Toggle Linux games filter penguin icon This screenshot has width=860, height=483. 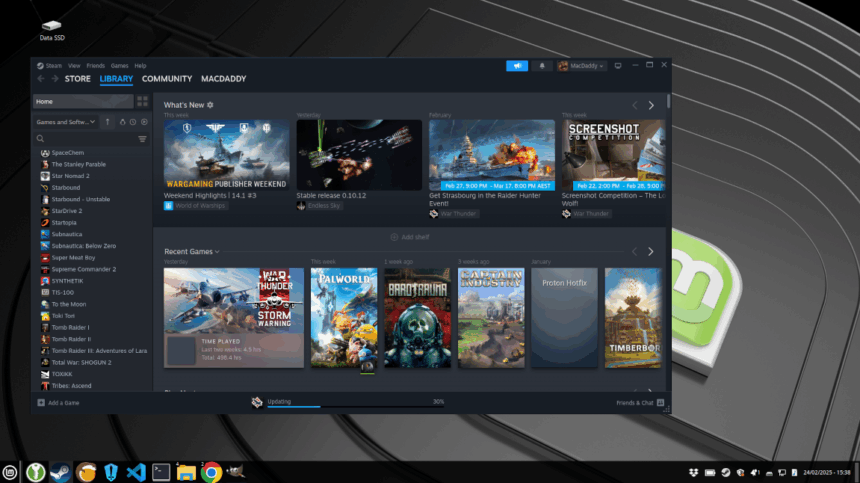click(122, 122)
